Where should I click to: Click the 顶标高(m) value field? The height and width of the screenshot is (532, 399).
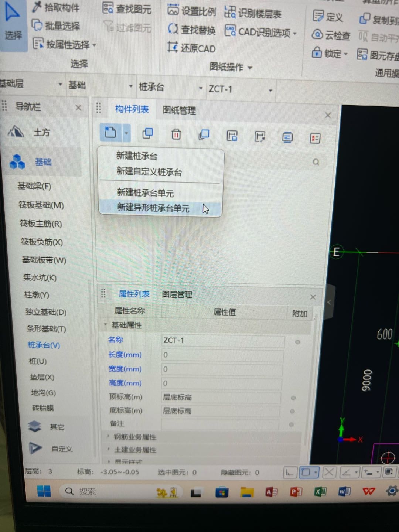coord(221,398)
